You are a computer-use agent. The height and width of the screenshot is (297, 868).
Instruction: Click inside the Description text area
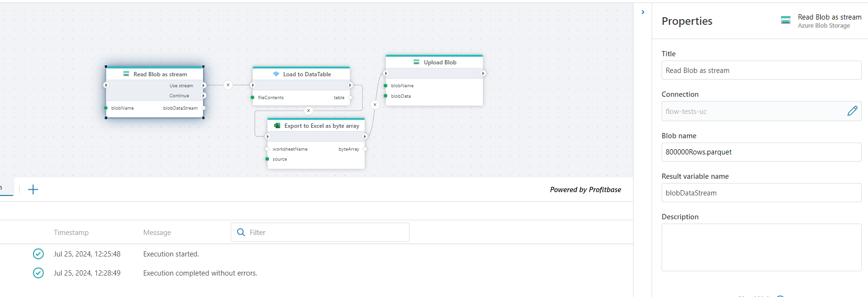[x=761, y=247]
